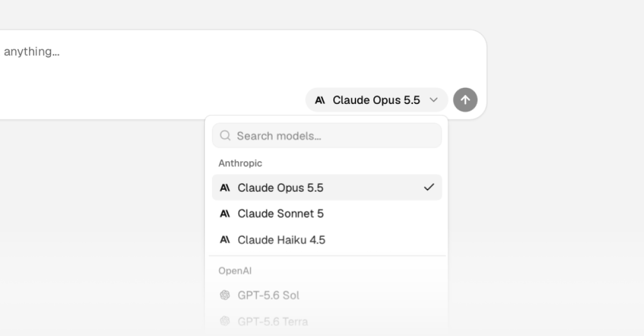Pick the GPT-5.6 Terra model
Image resolution: width=644 pixels, height=336 pixels.
tap(327, 321)
